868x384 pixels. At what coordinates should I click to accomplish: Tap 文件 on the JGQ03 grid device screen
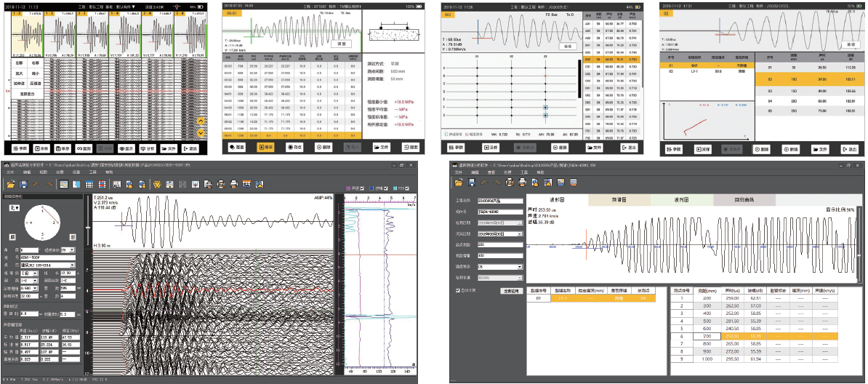595,148
